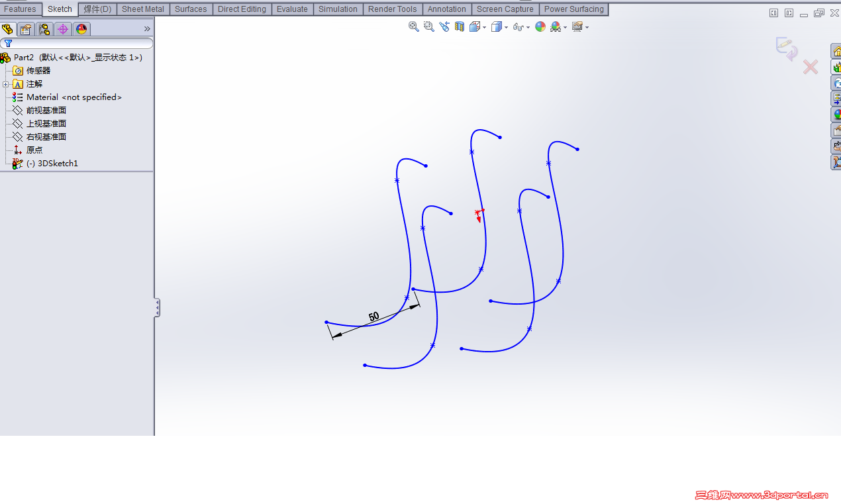Switch to the 焊件(D) weldments tab

click(x=97, y=9)
